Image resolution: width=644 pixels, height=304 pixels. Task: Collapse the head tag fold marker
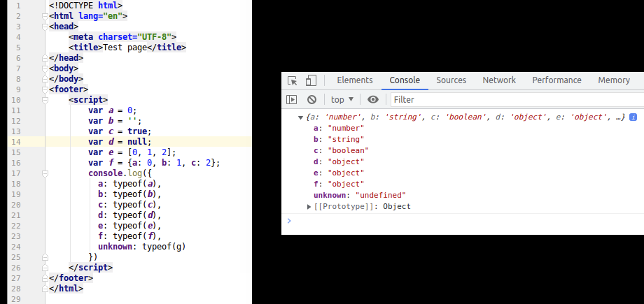pyautogui.click(x=45, y=27)
